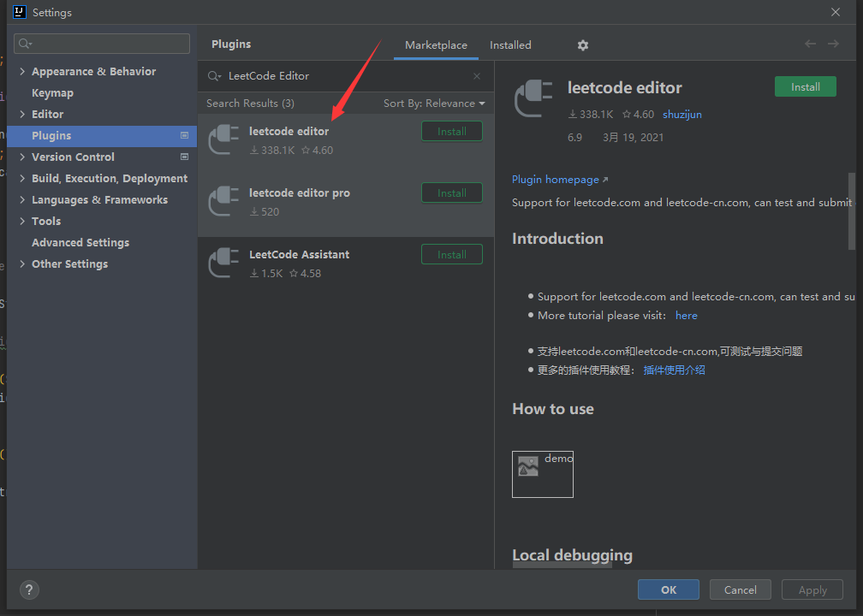Click the leetcode editor pro plug icon
Viewport: 863px width, 616px height.
[x=223, y=201]
